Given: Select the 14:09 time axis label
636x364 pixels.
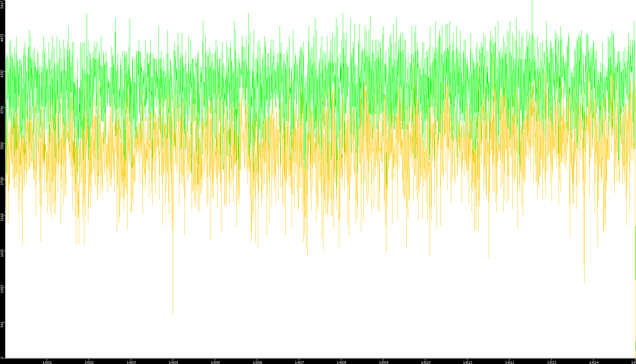Looking at the screenshot, I should pos(383,362).
